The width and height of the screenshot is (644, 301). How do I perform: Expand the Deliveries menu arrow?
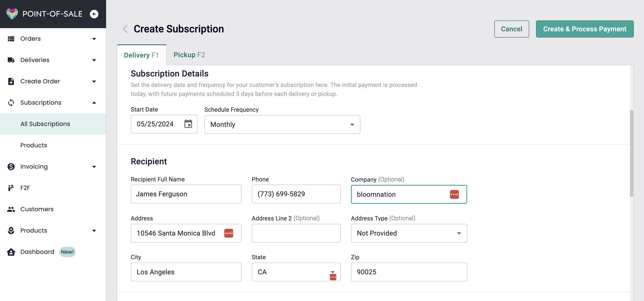(94, 60)
